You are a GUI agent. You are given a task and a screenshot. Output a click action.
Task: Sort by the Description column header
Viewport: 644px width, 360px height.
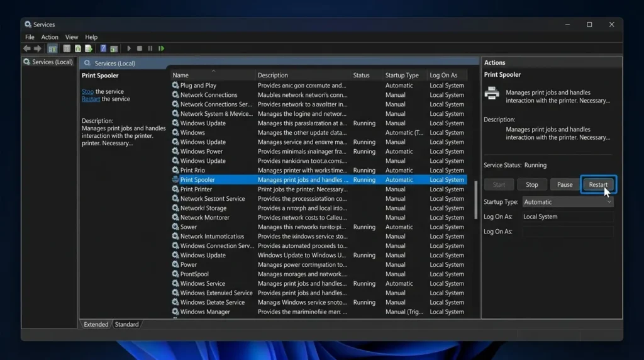pos(303,75)
